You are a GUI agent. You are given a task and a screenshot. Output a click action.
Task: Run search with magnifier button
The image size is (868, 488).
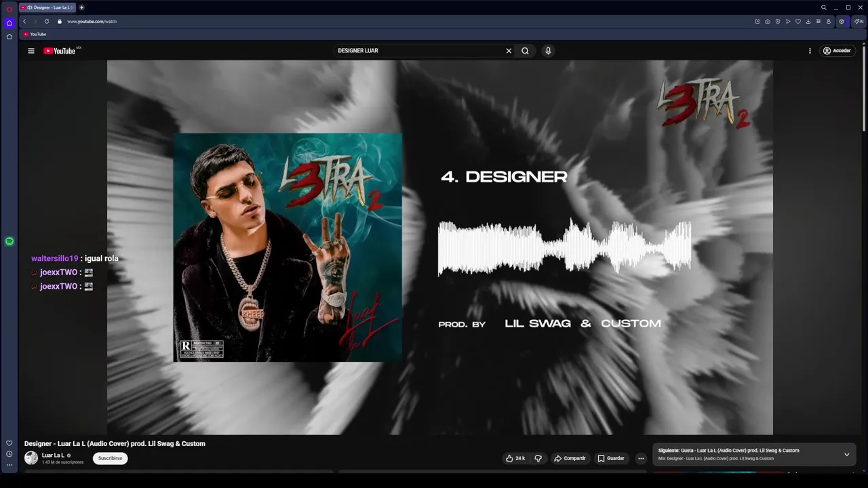pos(525,51)
